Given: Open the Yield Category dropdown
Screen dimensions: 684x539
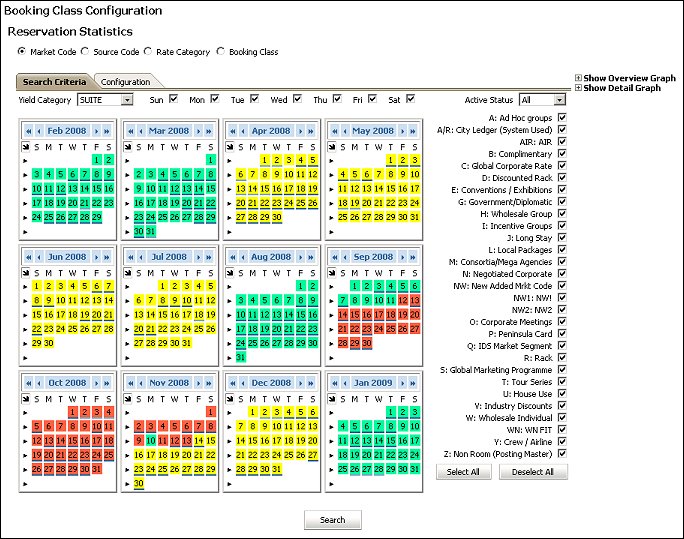Looking at the screenshot, I should pyautogui.click(x=126, y=100).
